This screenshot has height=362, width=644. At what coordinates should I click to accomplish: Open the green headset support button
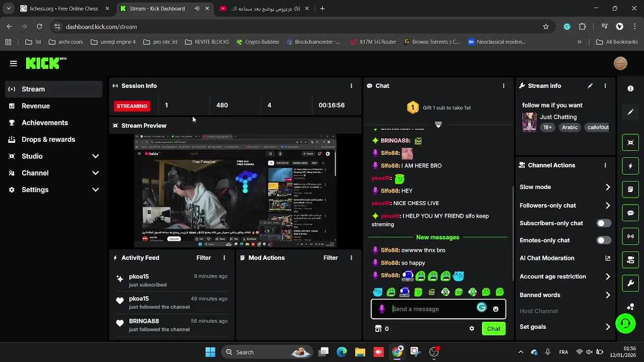[x=625, y=324]
